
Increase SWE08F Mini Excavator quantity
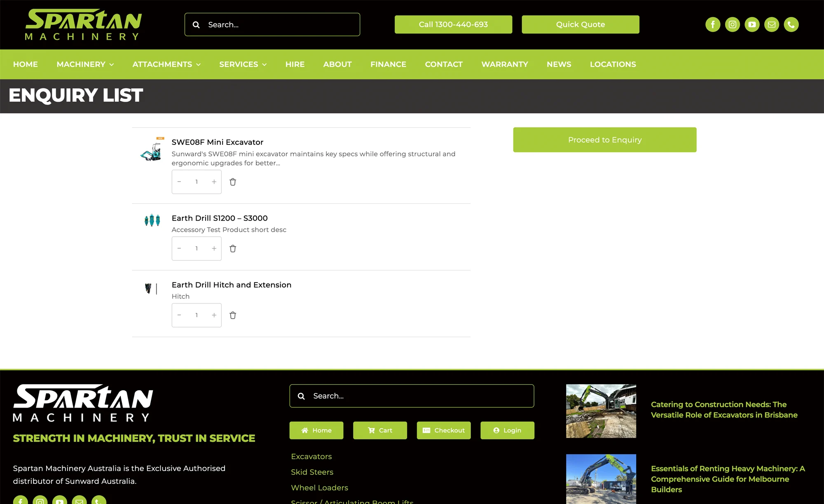coord(214,182)
